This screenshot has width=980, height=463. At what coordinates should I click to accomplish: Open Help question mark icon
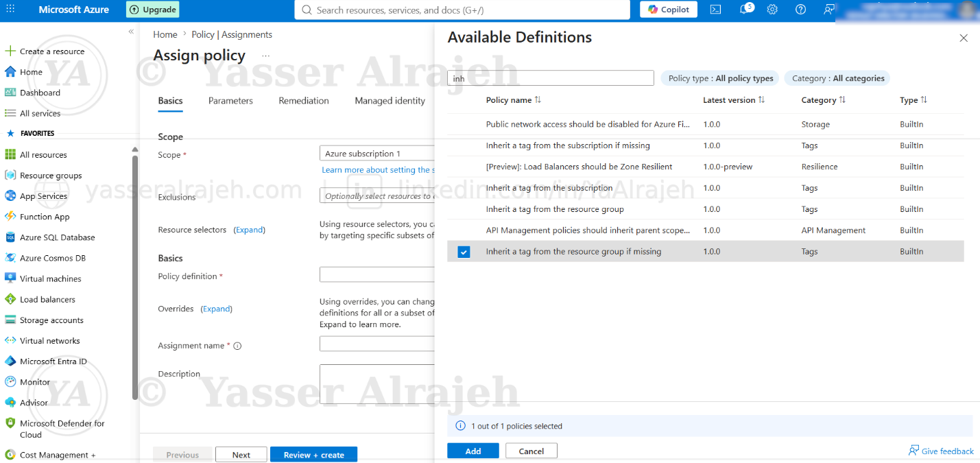coord(800,10)
